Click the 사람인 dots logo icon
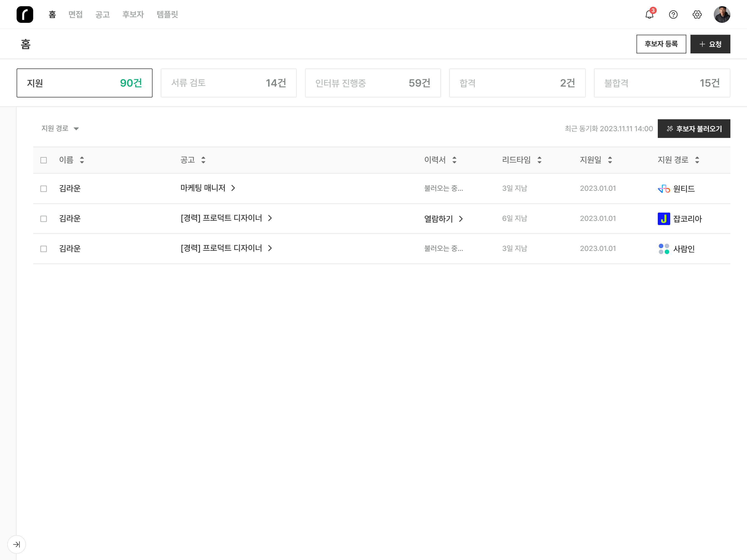 [663, 249]
